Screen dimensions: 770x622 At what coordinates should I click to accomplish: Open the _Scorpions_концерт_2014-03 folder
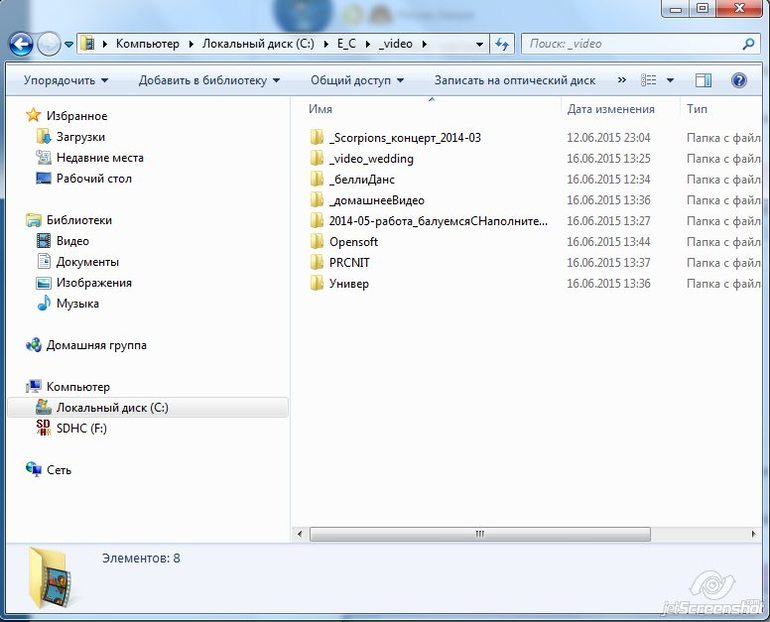coord(404,138)
